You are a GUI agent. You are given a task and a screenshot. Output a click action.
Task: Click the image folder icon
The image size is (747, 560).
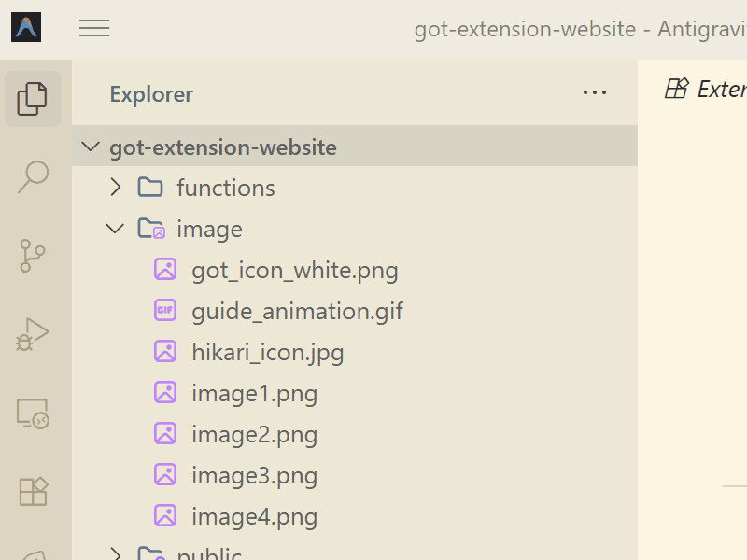tap(150, 228)
